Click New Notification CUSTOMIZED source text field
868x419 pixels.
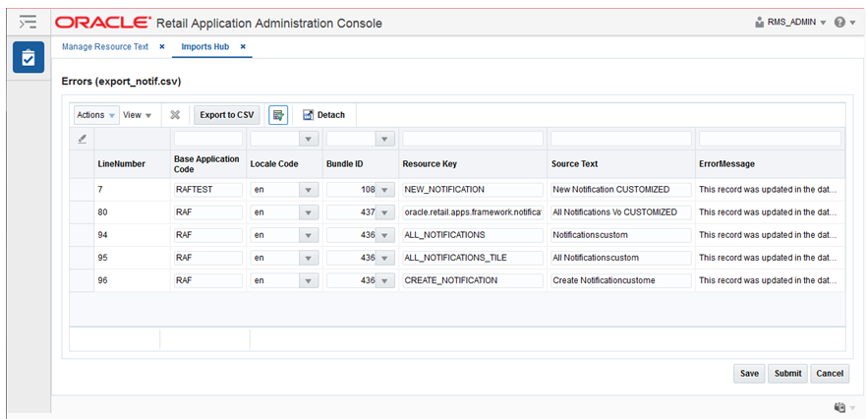[621, 190]
